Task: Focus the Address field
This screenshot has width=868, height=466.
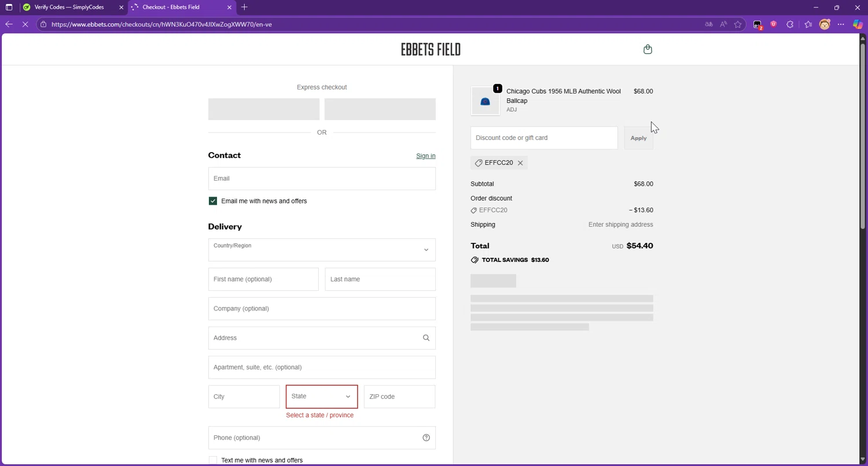Action: (322, 338)
